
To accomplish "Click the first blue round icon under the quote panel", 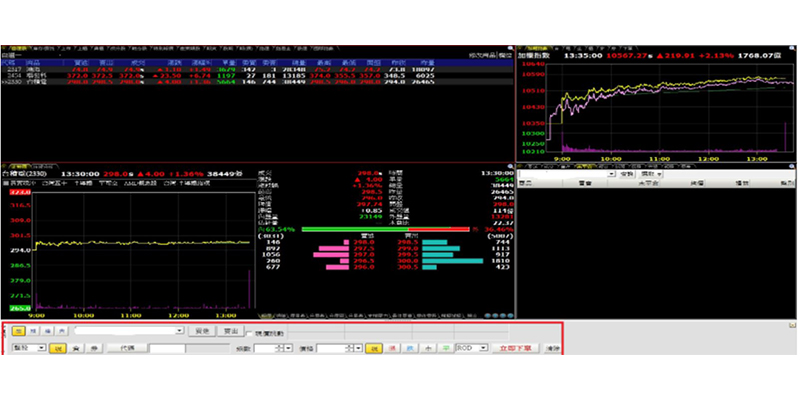I will (487, 316).
